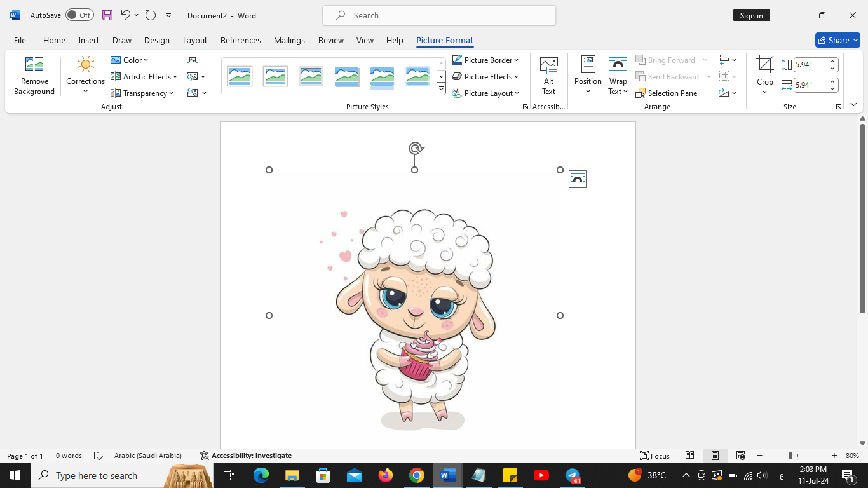Open File Explorer from taskbar
868x488 pixels.
click(292, 475)
